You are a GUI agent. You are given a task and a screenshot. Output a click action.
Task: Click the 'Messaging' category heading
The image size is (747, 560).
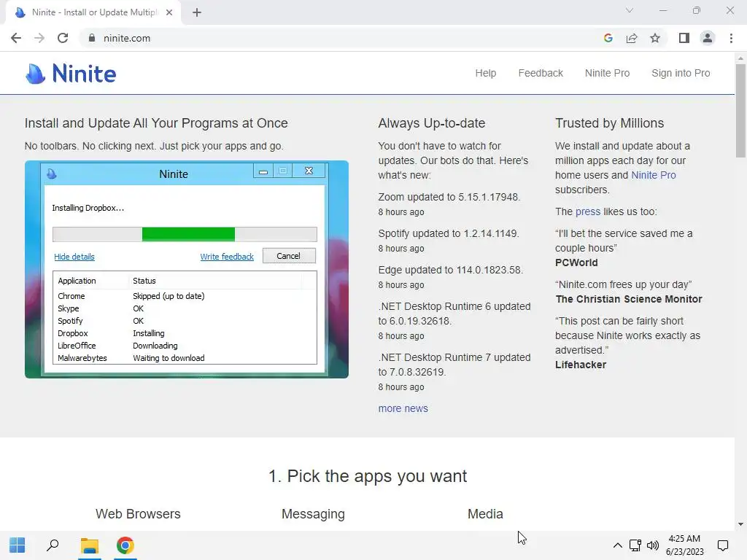click(313, 514)
